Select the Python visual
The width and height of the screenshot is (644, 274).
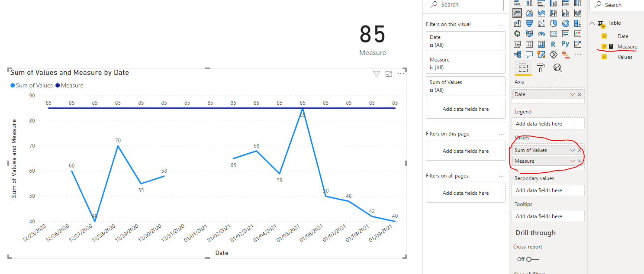coord(566,44)
